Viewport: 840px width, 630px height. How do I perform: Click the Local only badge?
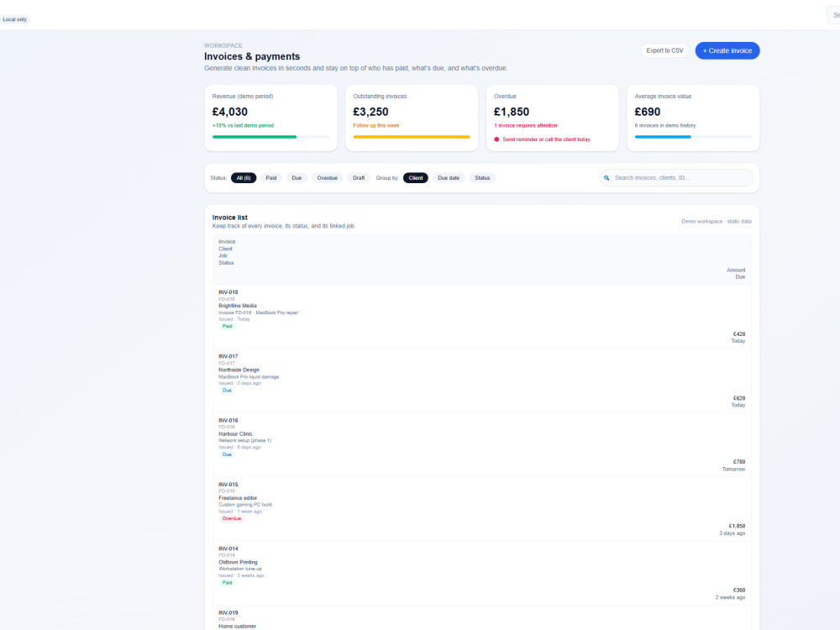pyautogui.click(x=14, y=19)
